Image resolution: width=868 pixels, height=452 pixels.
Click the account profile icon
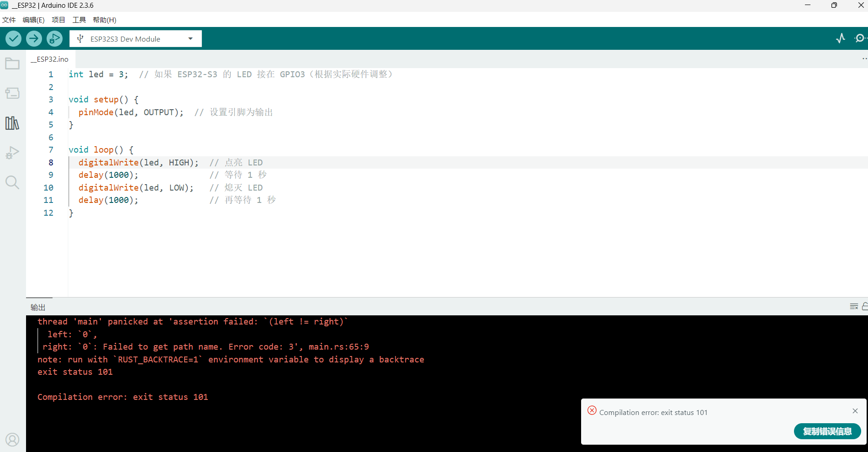pyautogui.click(x=12, y=440)
